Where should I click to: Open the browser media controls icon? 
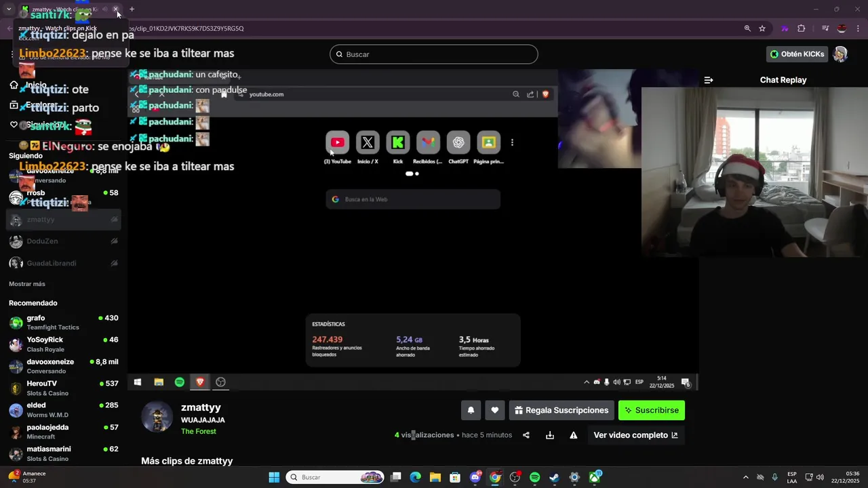tap(825, 28)
